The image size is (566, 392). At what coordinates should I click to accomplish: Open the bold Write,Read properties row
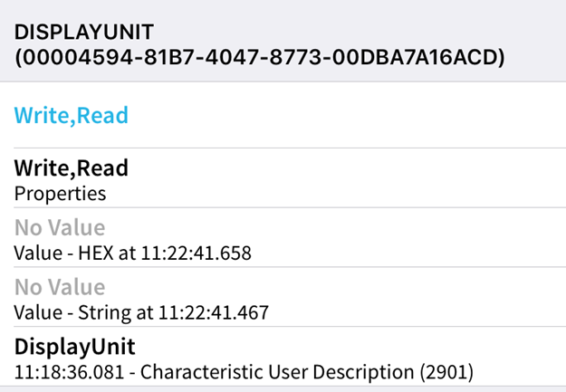(71, 167)
